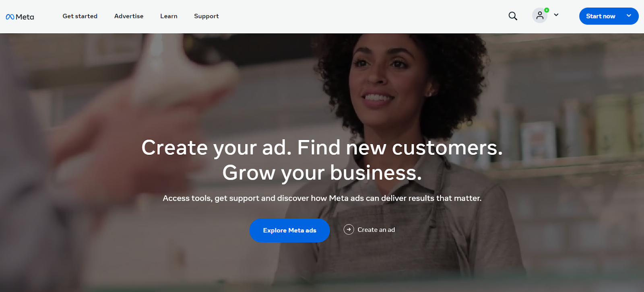Open the Advertise menu
This screenshot has height=292, width=644.
[129, 16]
